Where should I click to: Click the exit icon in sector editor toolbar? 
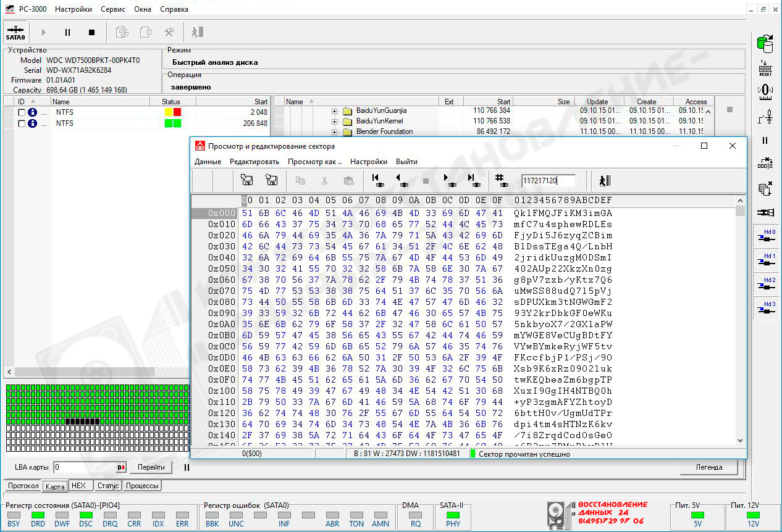pos(604,180)
